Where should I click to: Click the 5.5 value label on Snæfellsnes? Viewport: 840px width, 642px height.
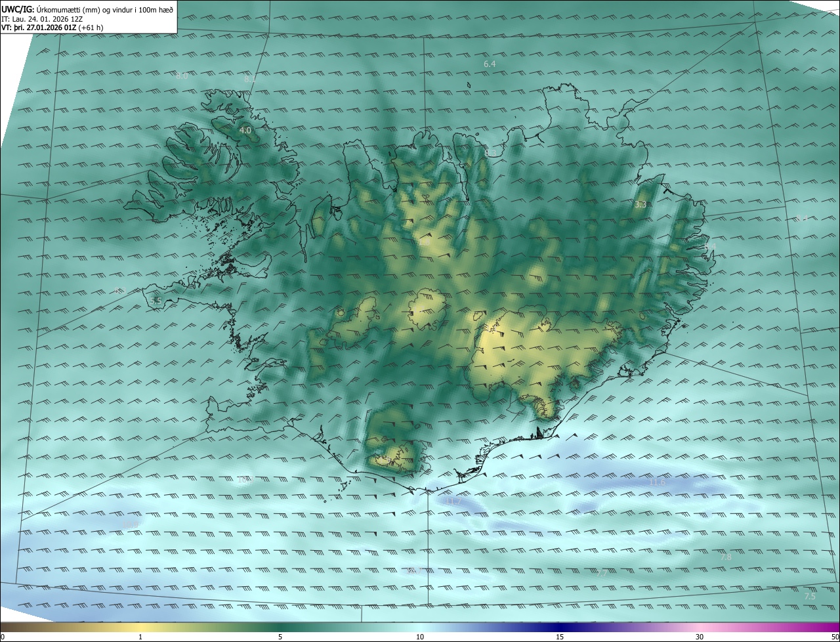tap(156, 301)
